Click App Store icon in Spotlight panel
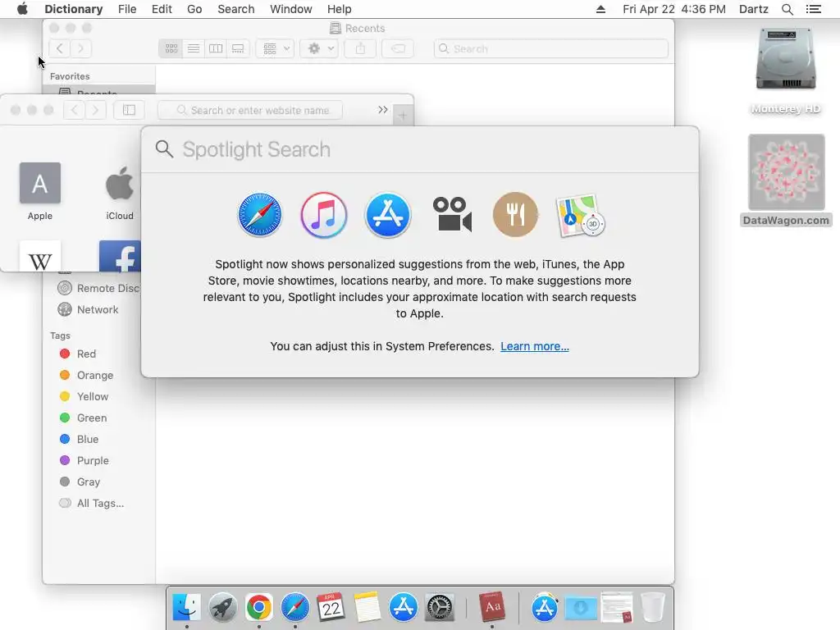 [x=388, y=215]
